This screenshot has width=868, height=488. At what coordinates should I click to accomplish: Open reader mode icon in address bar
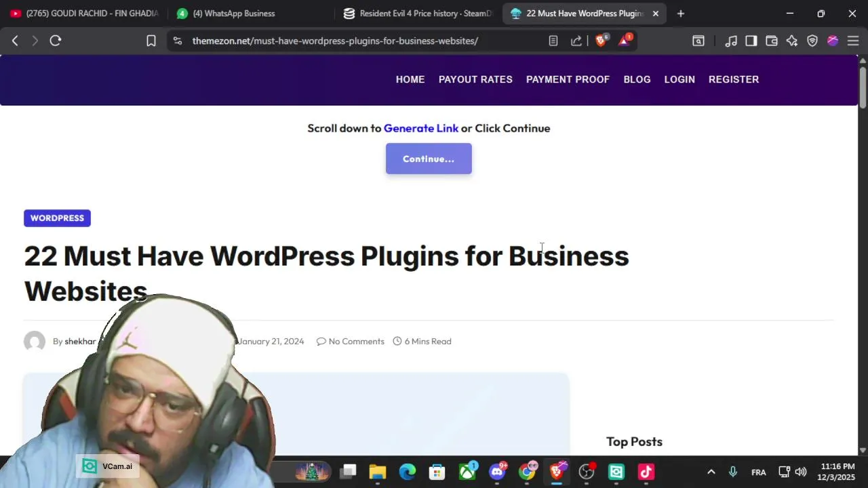(x=553, y=41)
